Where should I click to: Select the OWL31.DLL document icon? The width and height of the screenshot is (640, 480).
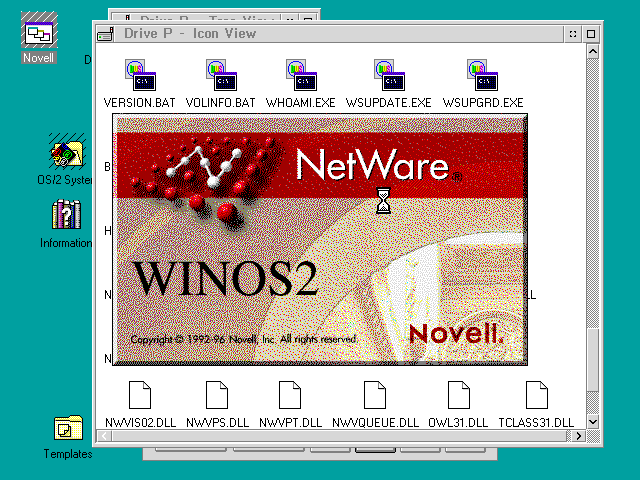(x=459, y=395)
